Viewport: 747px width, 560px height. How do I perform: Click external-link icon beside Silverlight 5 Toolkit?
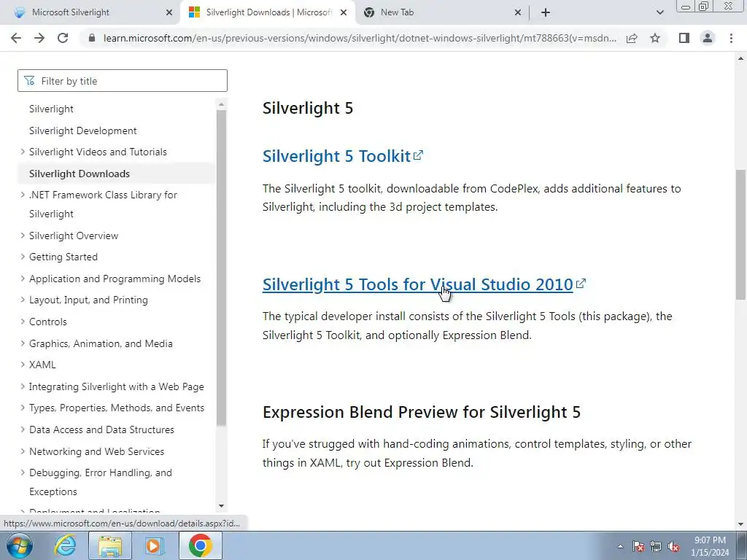click(x=418, y=155)
